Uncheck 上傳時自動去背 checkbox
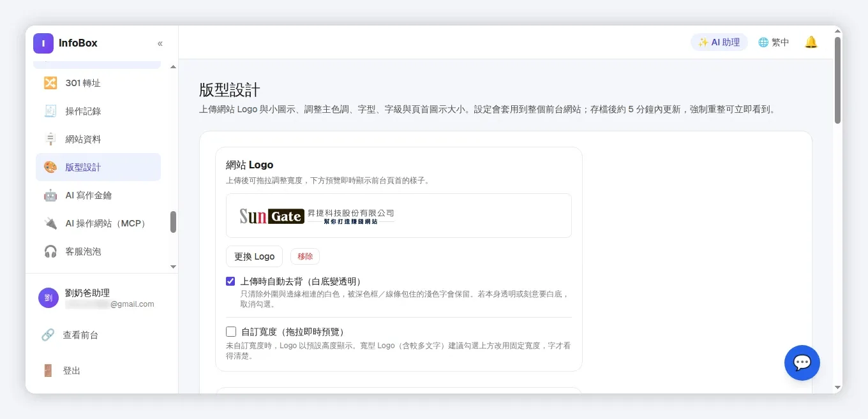Image resolution: width=868 pixels, height=419 pixels. (x=230, y=281)
